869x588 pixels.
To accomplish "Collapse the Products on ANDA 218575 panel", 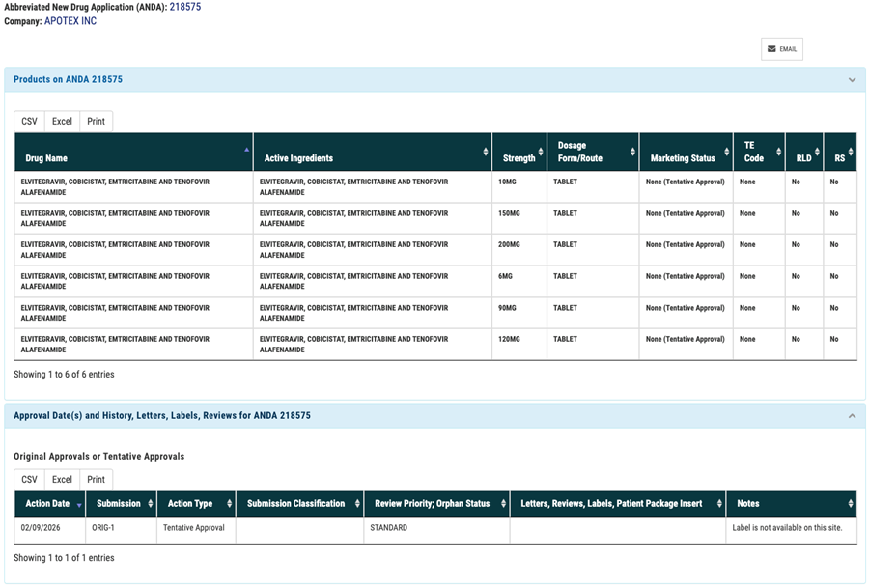I will pos(852,80).
